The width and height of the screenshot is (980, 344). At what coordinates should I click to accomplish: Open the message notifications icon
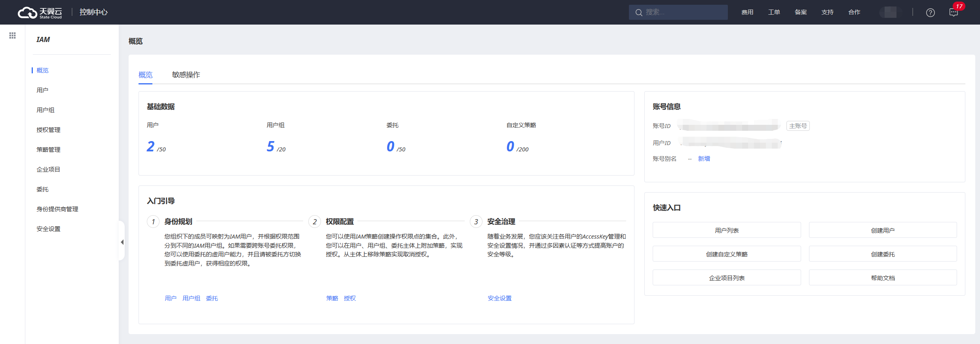tap(954, 13)
